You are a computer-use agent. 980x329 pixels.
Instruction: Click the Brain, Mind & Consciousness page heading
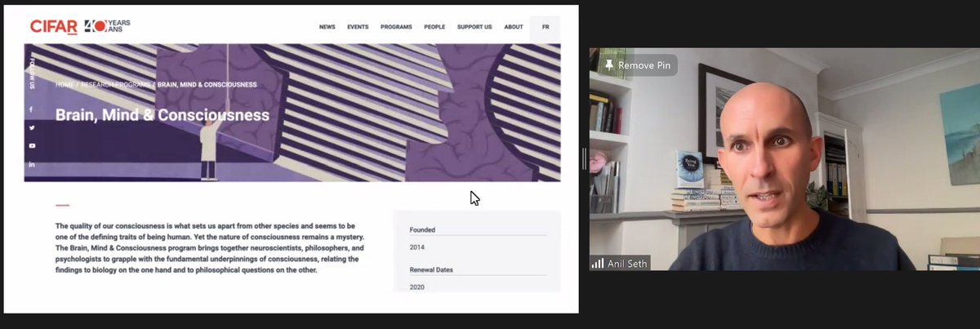(x=163, y=114)
